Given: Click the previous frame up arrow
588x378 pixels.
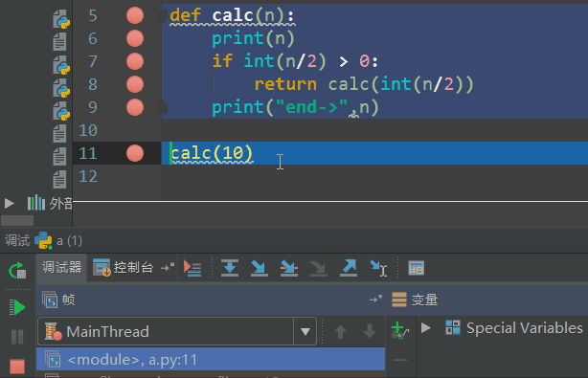Looking at the screenshot, I should pos(340,331).
